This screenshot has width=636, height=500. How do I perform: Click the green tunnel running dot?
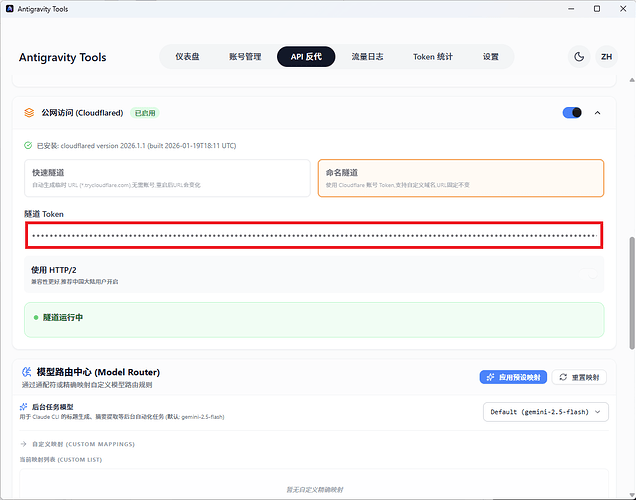(36, 318)
